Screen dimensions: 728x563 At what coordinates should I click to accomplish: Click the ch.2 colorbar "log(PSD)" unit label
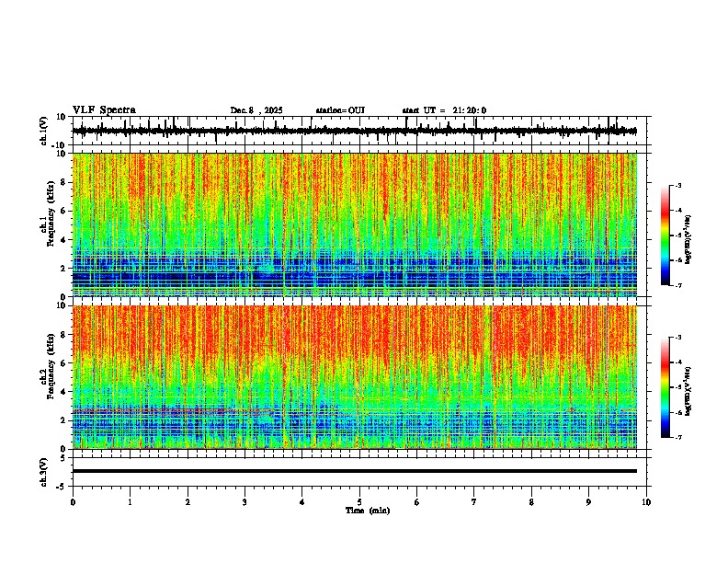pyautogui.click(x=688, y=391)
